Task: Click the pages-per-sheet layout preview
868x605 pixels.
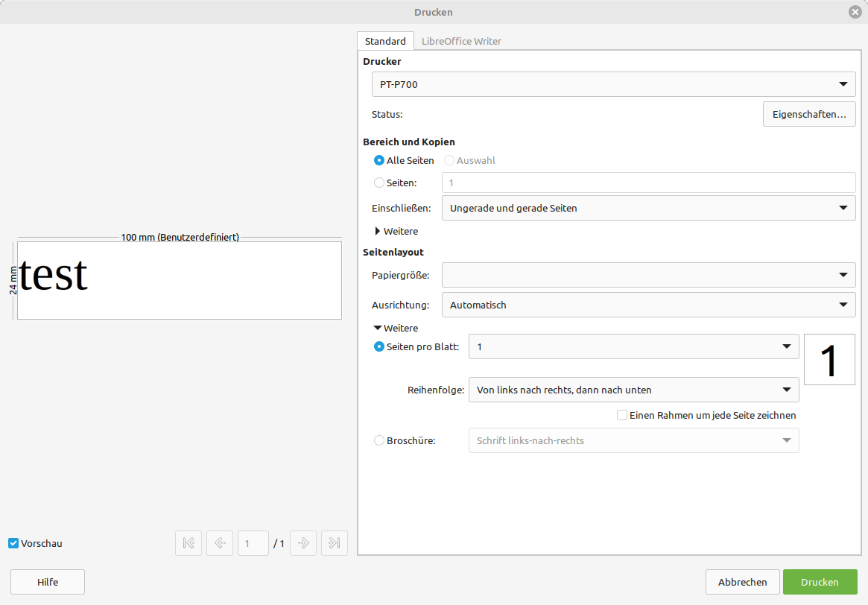Action: (x=829, y=359)
